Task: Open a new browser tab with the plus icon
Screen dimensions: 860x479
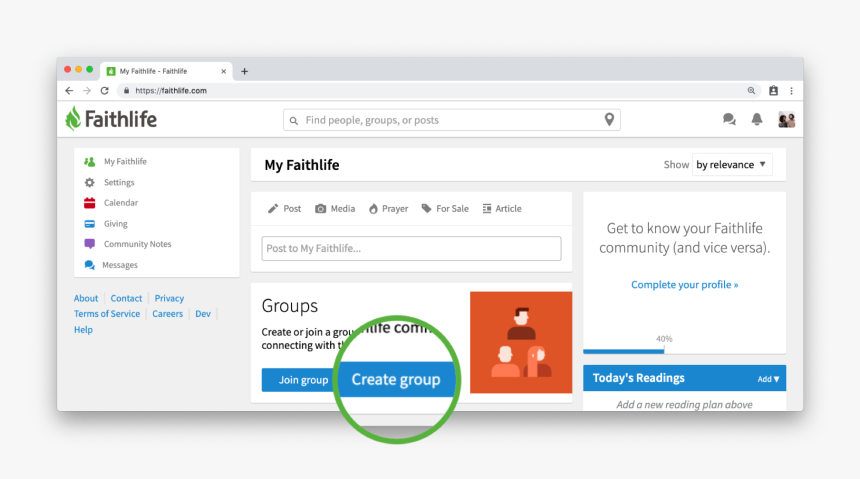Action: (x=245, y=71)
